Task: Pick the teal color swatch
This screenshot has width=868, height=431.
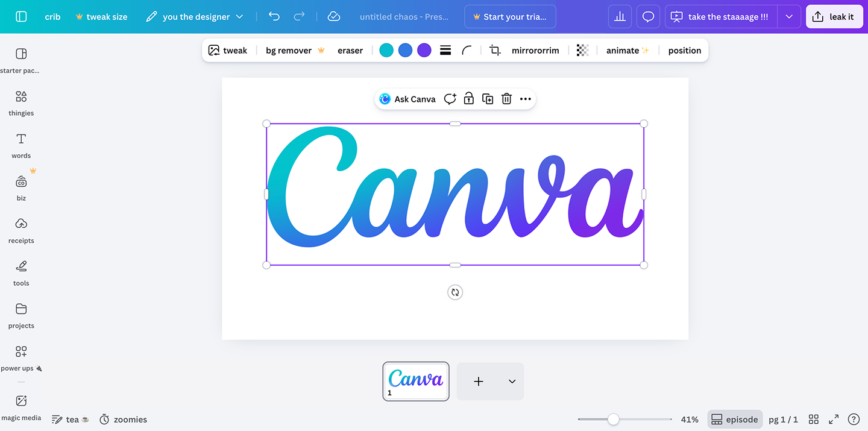Action: (386, 51)
